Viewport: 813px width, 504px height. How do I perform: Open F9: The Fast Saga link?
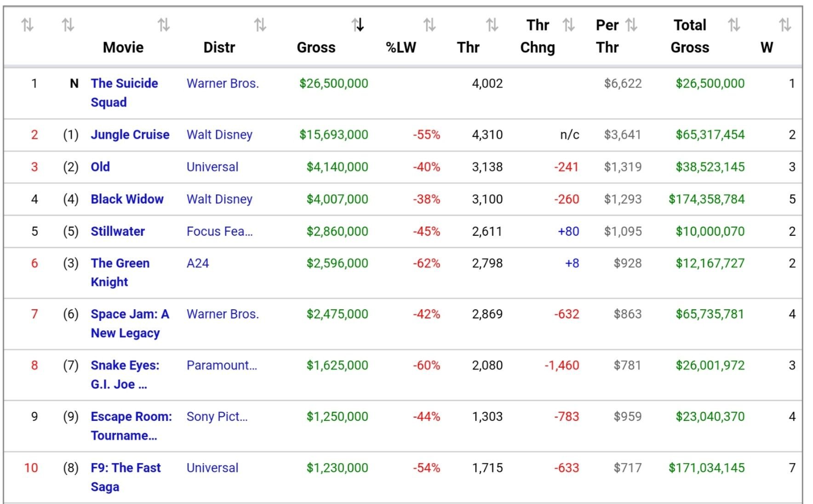click(126, 477)
